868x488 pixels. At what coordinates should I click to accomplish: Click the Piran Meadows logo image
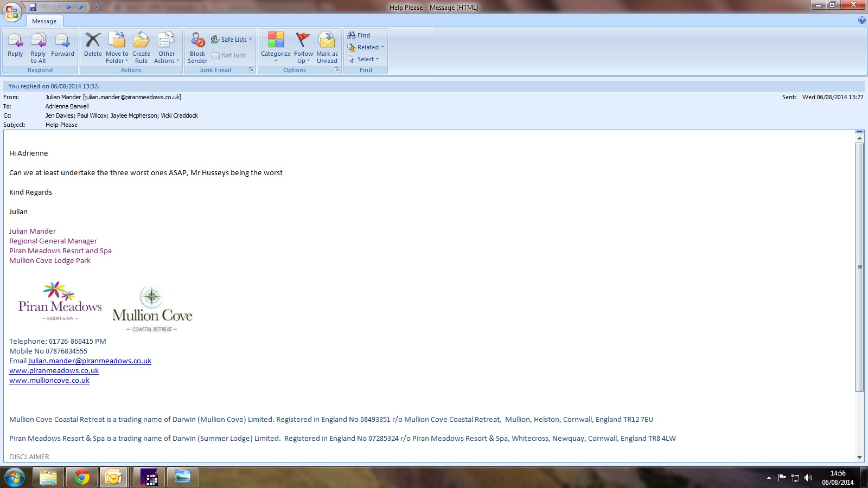coord(60,301)
